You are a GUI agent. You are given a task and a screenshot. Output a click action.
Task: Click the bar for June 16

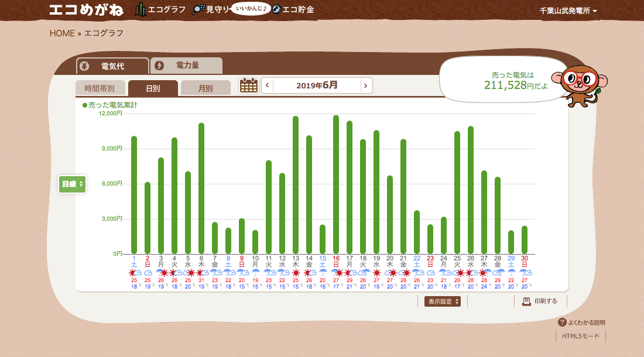[x=336, y=184]
